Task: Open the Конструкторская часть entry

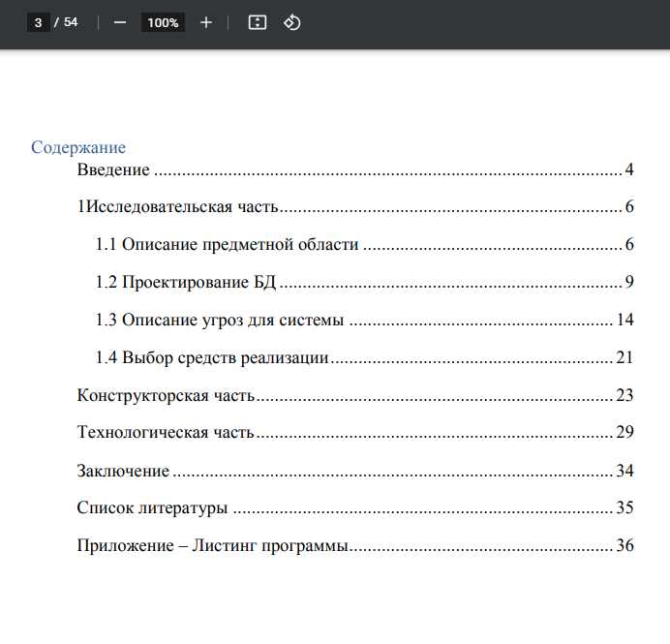Action: point(355,395)
